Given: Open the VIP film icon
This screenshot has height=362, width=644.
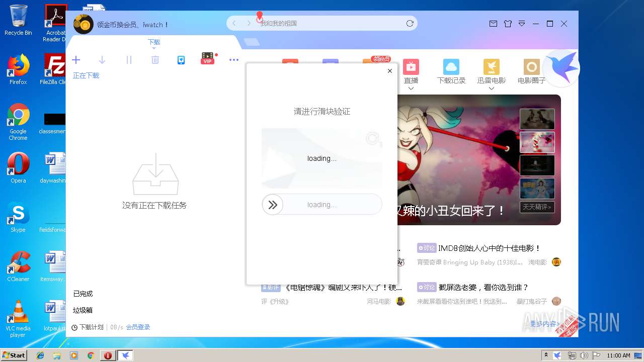Looking at the screenshot, I should (208, 58).
